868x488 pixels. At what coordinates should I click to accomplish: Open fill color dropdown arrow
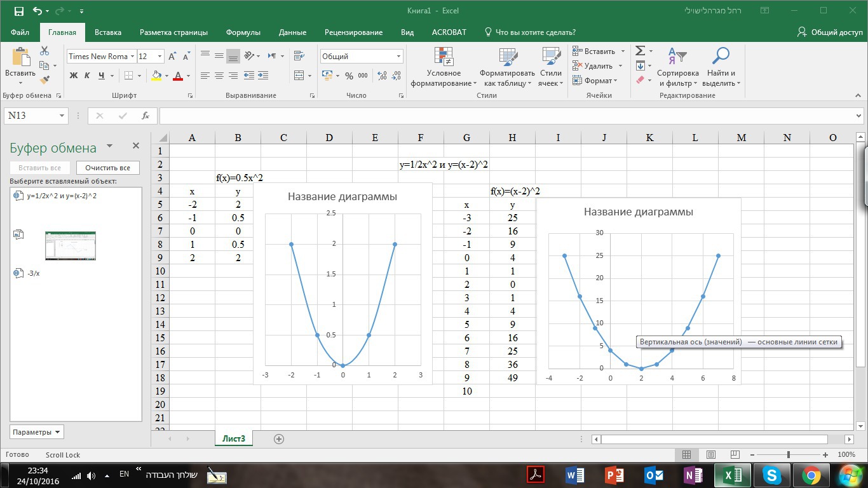point(166,76)
